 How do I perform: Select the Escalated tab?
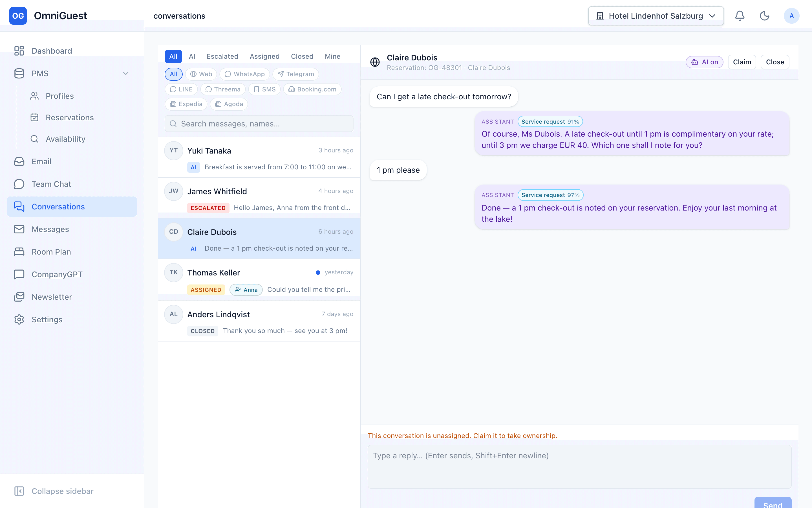pyautogui.click(x=222, y=56)
